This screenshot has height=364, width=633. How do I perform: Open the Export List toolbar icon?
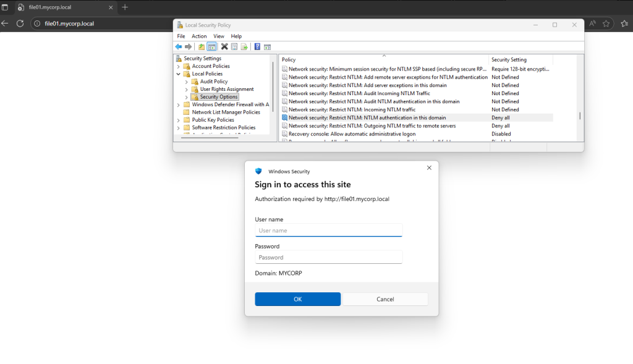[244, 46]
